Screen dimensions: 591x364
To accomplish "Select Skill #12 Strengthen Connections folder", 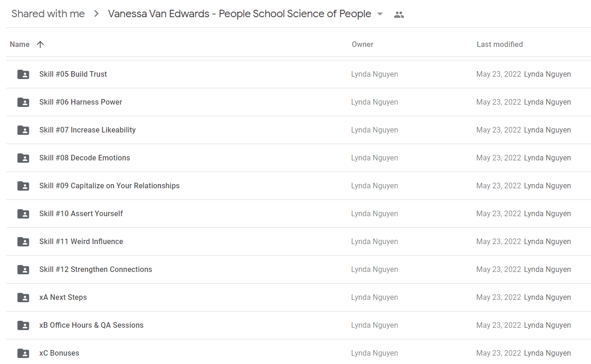I will point(298,270).
